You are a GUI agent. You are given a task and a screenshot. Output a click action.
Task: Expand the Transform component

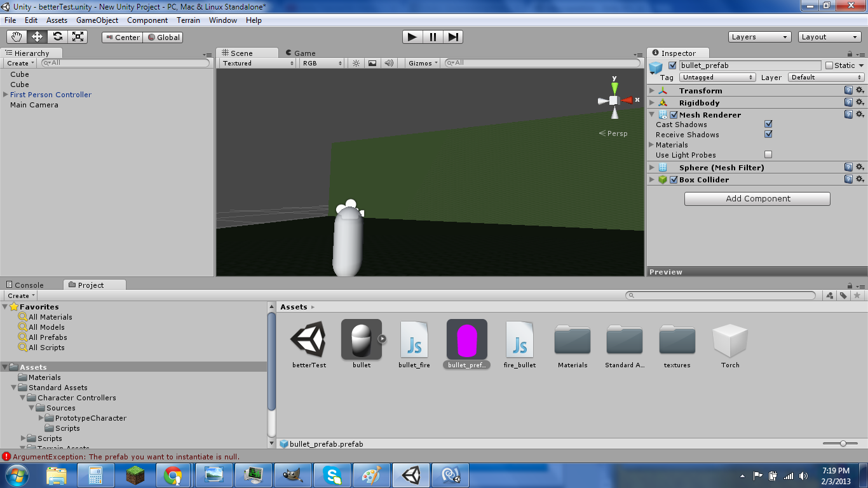pos(652,91)
